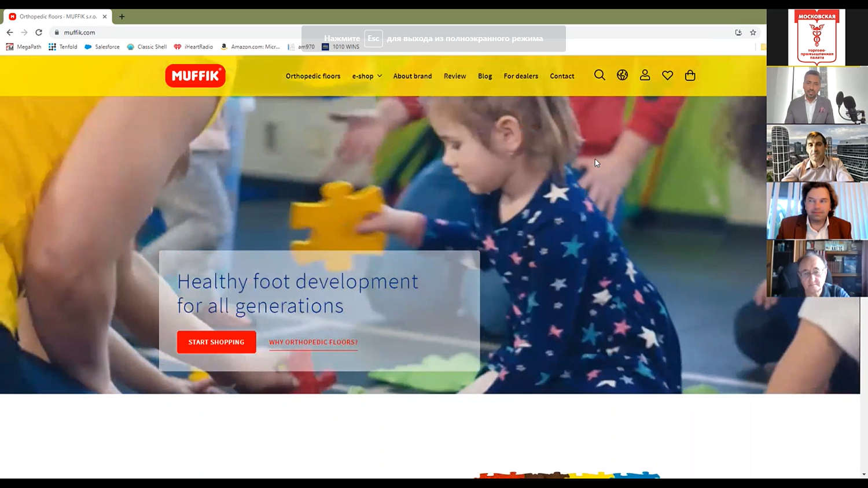Bookmark this page with the star icon
This screenshot has height=488, width=868.
coord(753,32)
